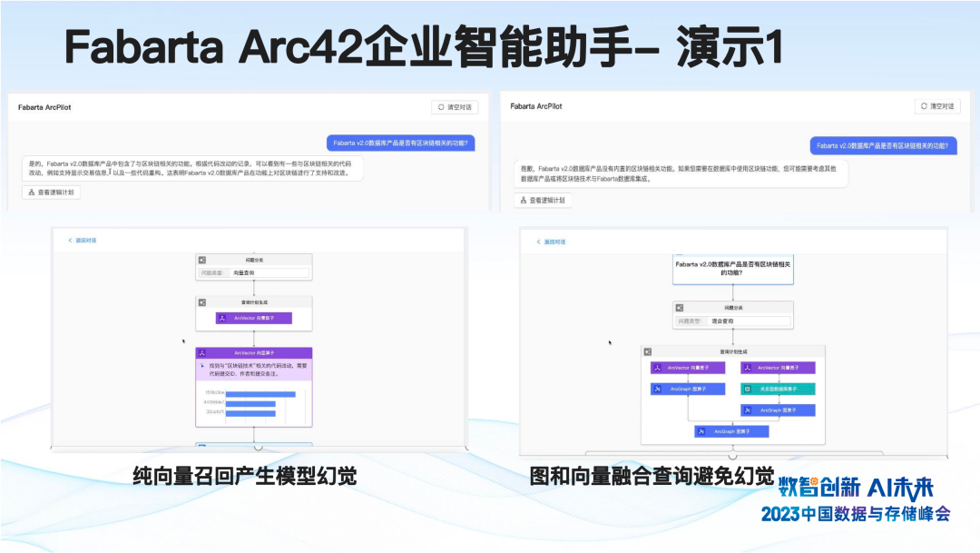Open 查看逻辑计划 under the left chat answer
Image resolution: width=980 pixels, height=553 pixels.
point(52,193)
